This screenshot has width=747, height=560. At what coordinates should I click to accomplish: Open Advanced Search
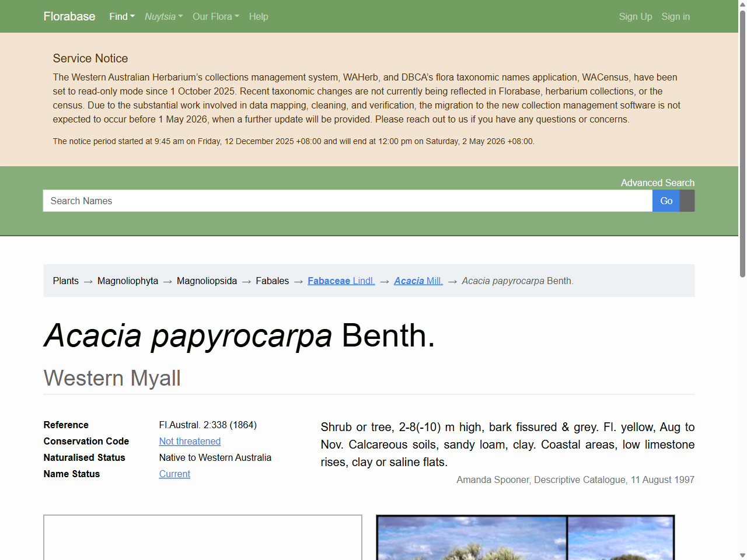coord(658,183)
